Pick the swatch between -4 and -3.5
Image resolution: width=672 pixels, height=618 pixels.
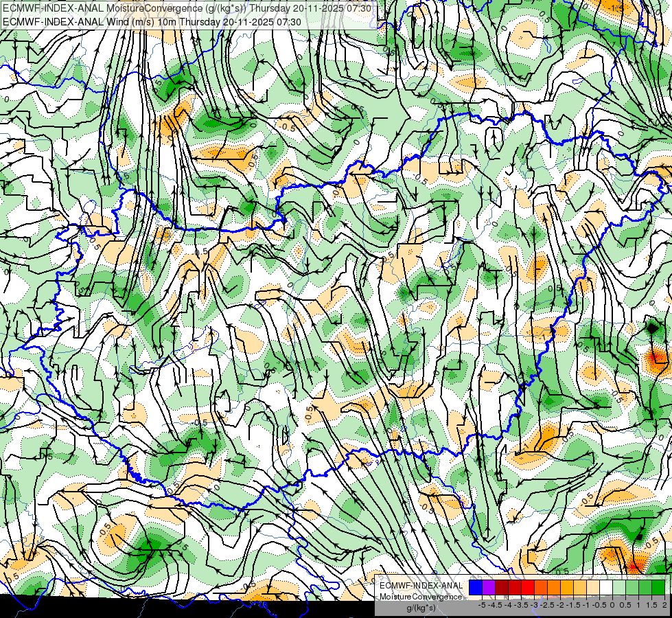pos(515,588)
